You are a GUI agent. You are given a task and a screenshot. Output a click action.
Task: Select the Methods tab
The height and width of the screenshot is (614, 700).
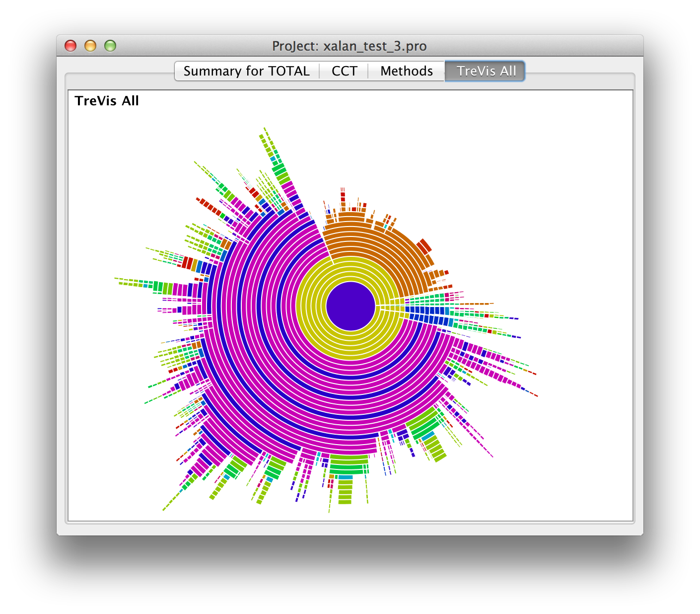pos(406,71)
